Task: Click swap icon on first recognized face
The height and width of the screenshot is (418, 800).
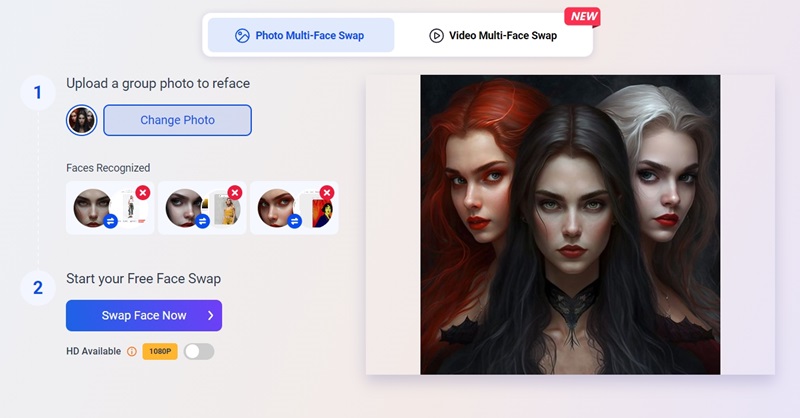Action: (x=111, y=221)
